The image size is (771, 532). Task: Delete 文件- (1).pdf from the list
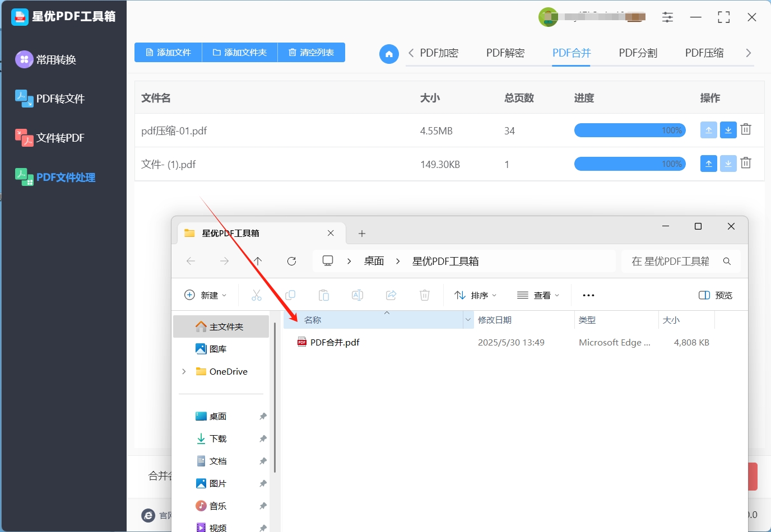click(746, 163)
